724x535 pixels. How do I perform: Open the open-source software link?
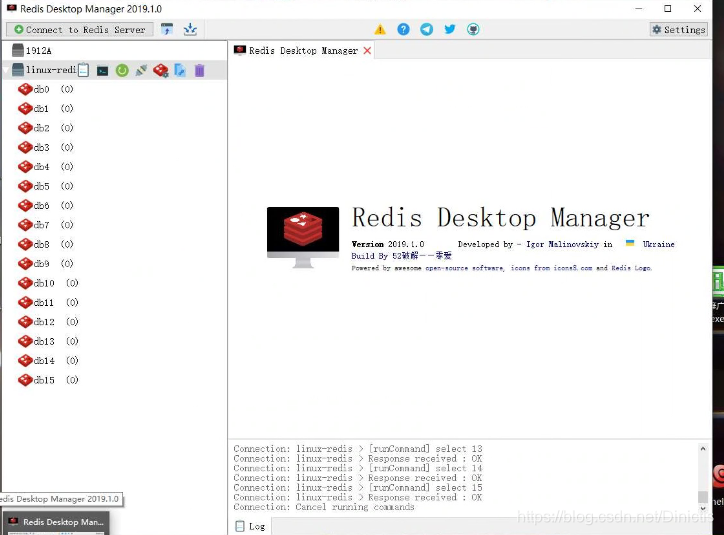(465, 268)
